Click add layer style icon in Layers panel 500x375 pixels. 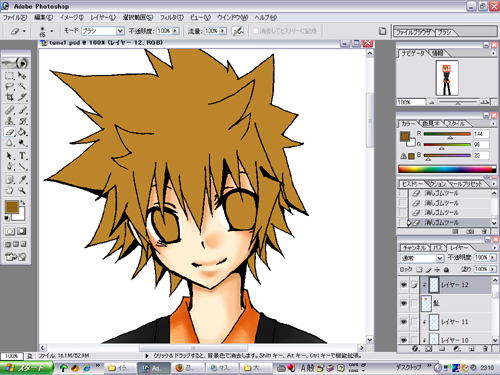(416, 349)
